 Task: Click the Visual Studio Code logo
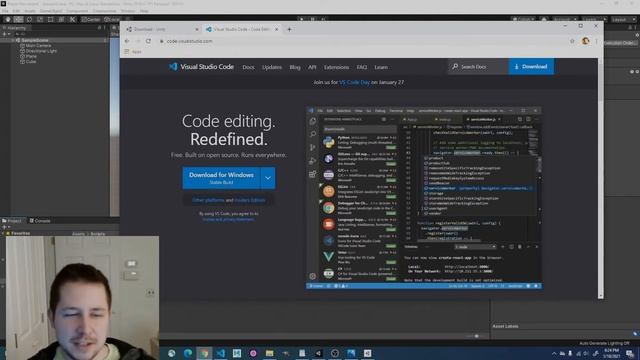pos(202,67)
